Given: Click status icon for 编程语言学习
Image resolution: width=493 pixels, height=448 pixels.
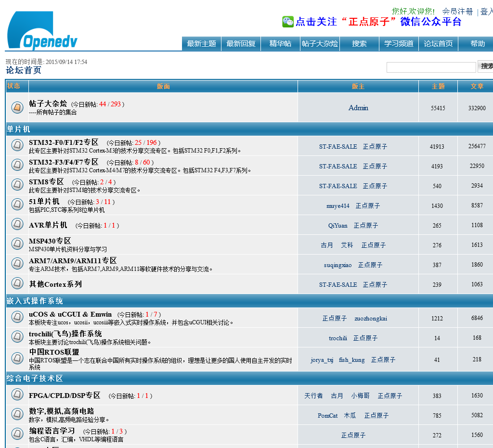Looking at the screenshot, I should click(x=17, y=434).
